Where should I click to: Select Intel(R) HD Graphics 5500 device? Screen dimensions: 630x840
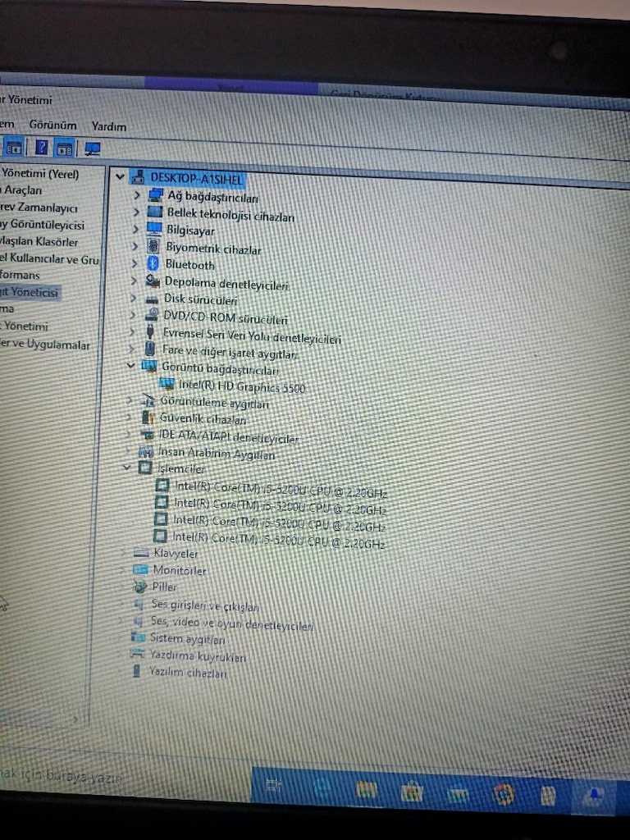(x=242, y=386)
